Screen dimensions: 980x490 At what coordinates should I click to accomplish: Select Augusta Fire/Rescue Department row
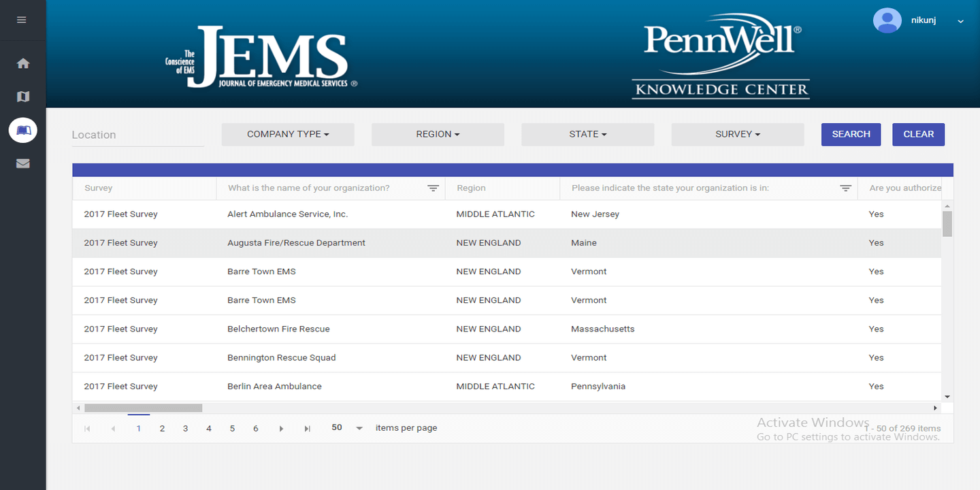tap(507, 243)
